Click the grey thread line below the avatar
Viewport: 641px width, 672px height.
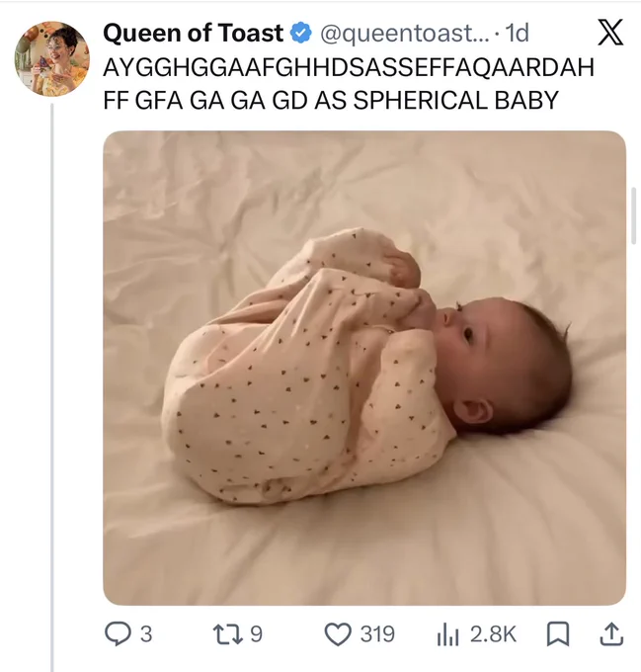click(x=52, y=387)
